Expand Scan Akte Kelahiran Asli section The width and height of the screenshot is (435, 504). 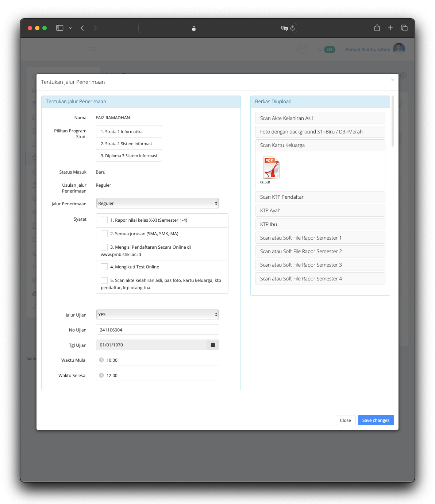click(320, 118)
